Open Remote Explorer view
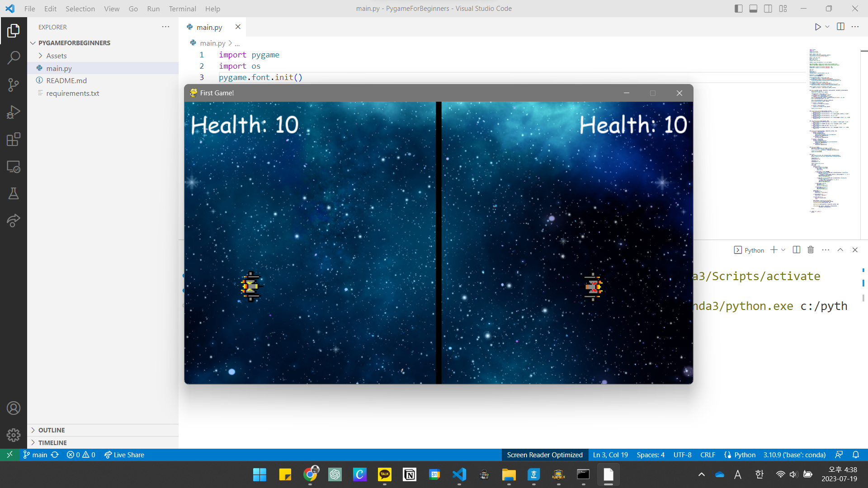 pyautogui.click(x=14, y=167)
